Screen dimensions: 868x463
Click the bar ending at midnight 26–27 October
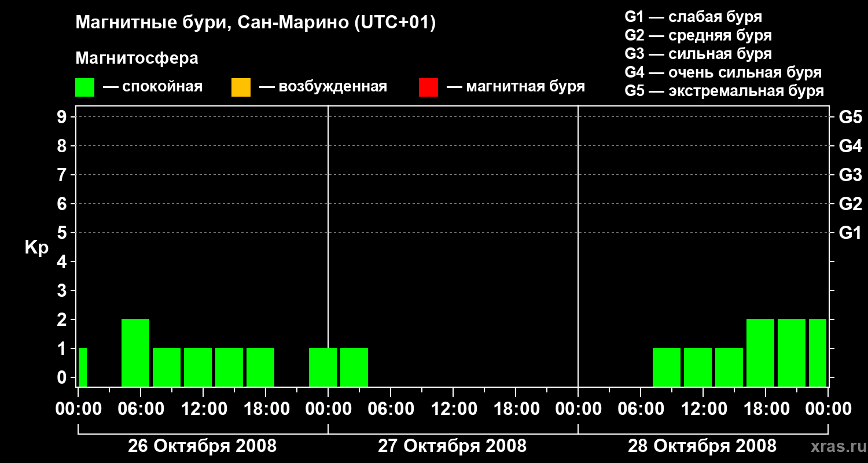click(x=323, y=367)
